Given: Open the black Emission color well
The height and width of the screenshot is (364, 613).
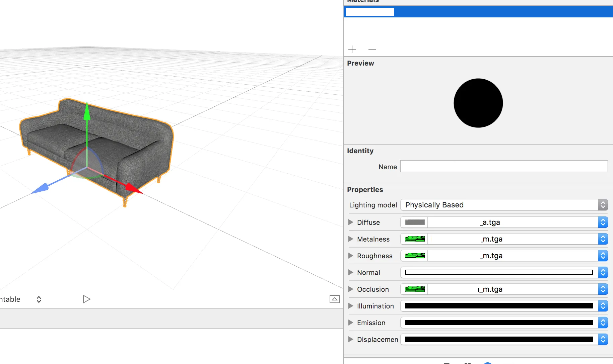Looking at the screenshot, I should tap(499, 323).
